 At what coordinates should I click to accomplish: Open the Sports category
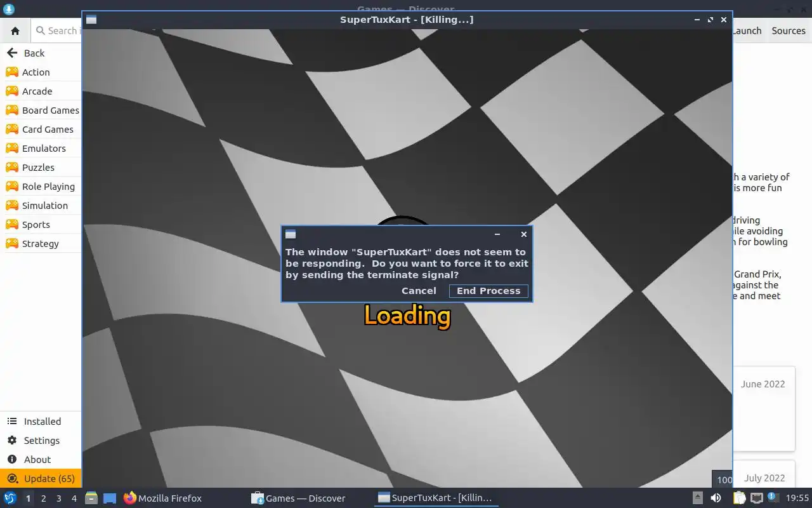tap(41, 225)
